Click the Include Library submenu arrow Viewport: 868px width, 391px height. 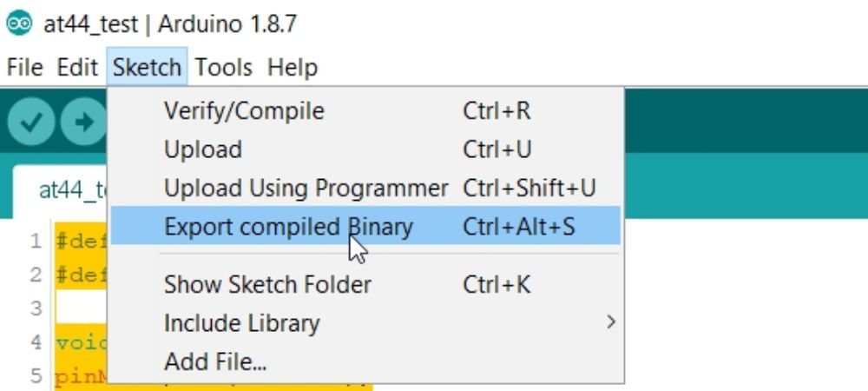tap(610, 321)
